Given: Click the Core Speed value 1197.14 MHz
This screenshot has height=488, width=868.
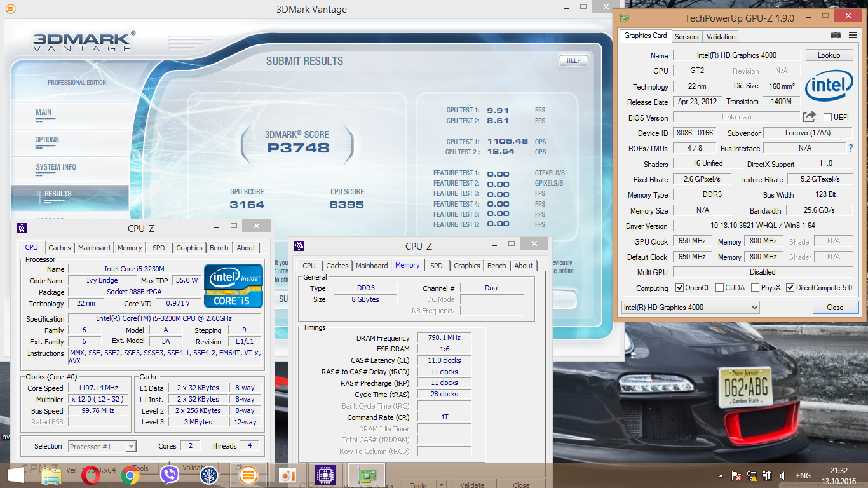Looking at the screenshot, I should click(x=99, y=388).
